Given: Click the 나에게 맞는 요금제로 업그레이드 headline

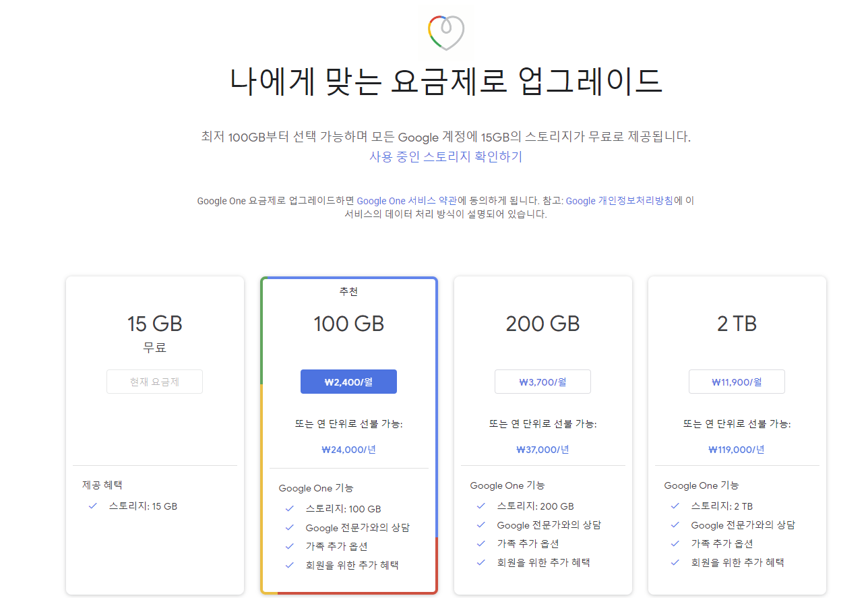Looking at the screenshot, I should tap(446, 81).
